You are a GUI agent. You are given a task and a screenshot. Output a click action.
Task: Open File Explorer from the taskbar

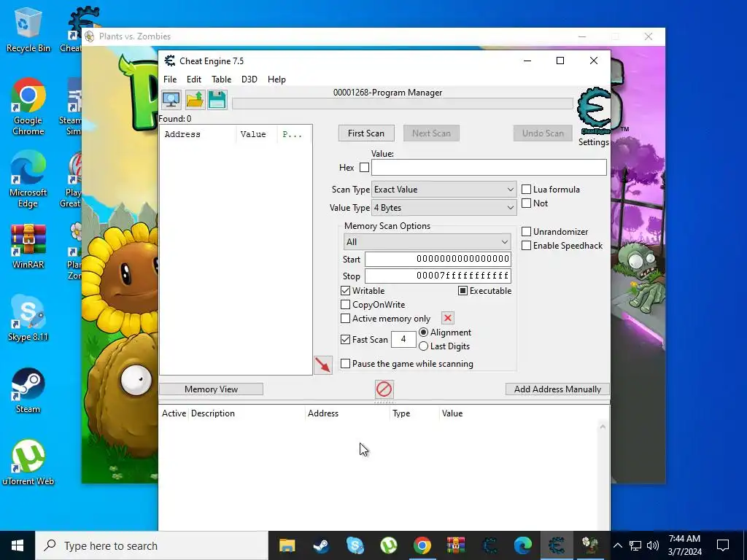(x=287, y=545)
